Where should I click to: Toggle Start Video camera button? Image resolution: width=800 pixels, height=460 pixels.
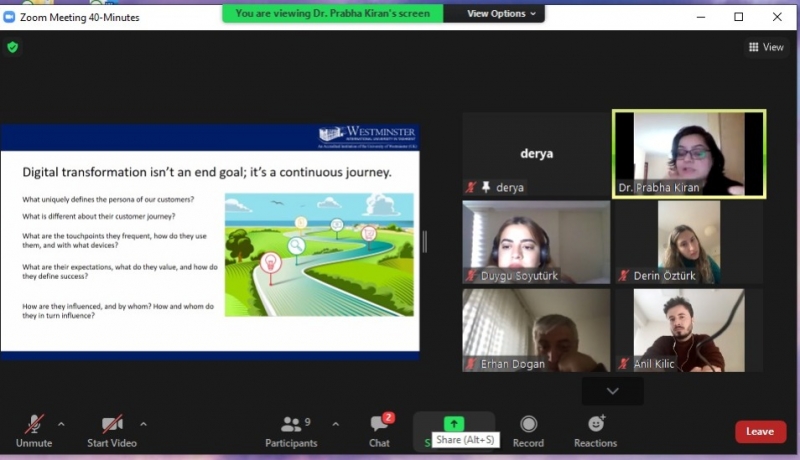click(x=111, y=430)
